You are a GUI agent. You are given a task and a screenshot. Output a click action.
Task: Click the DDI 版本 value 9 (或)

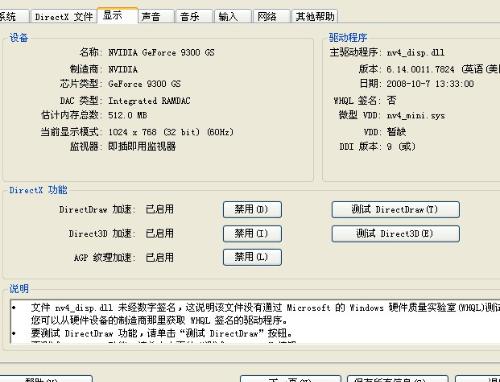click(401, 146)
